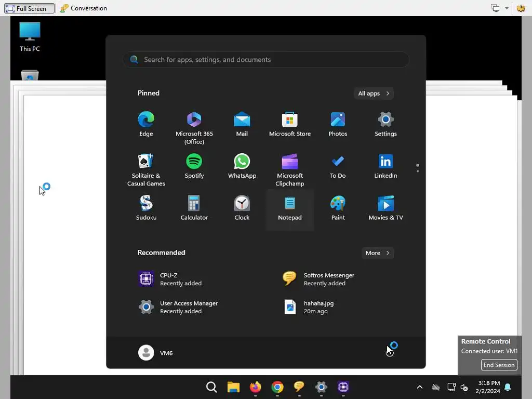Open Softros Messenger from taskbar
This screenshot has height=399, width=532.
299,387
